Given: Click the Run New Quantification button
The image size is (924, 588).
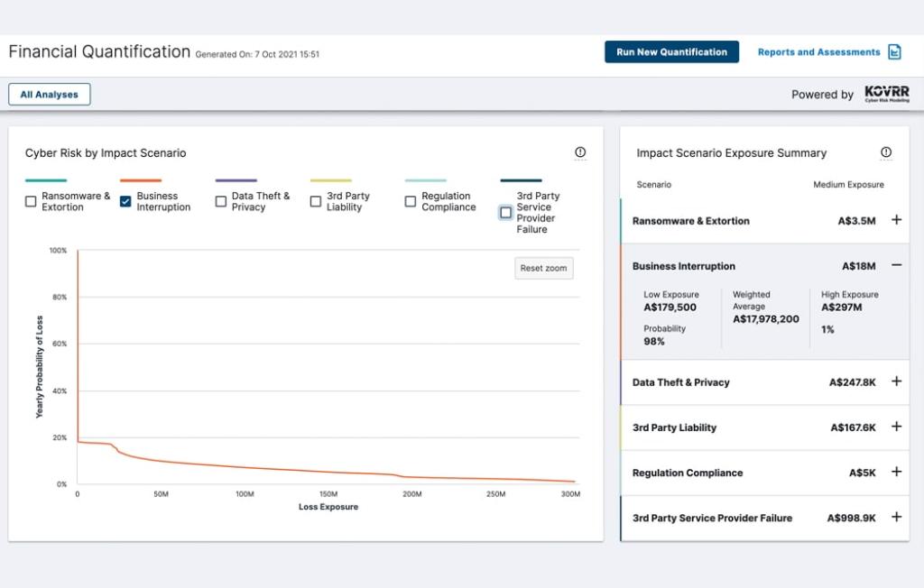Looking at the screenshot, I should pos(671,52).
